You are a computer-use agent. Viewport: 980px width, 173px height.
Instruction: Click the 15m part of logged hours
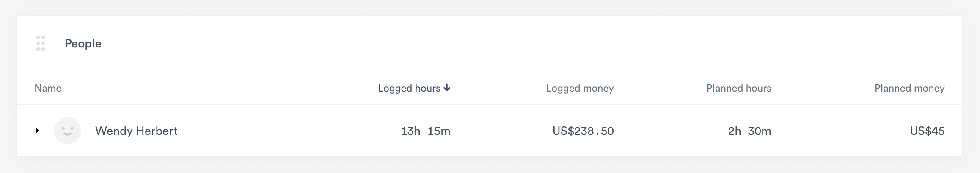(439, 131)
